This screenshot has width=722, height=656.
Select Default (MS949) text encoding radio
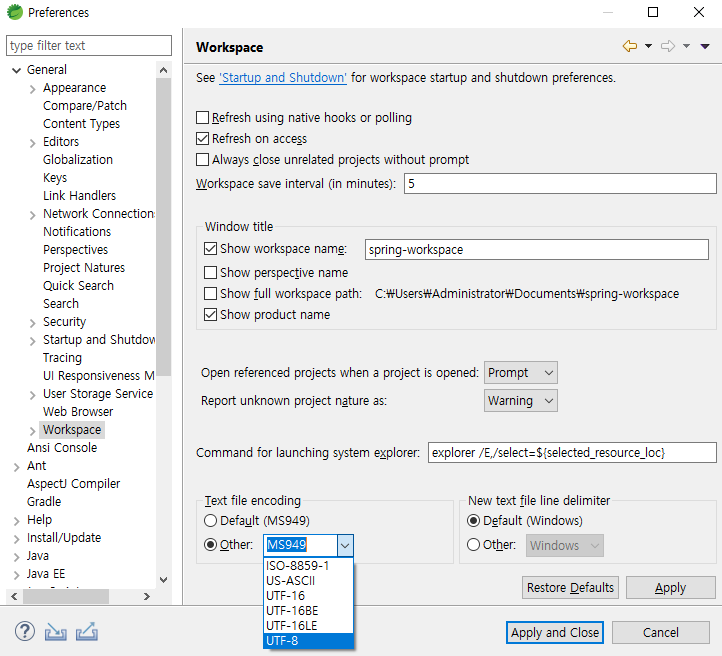[x=210, y=521]
